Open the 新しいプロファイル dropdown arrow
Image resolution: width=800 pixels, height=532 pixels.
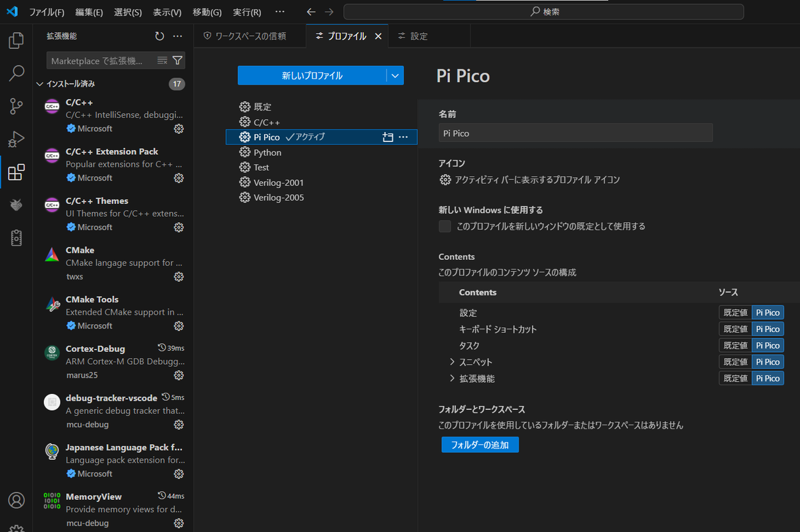tap(395, 76)
